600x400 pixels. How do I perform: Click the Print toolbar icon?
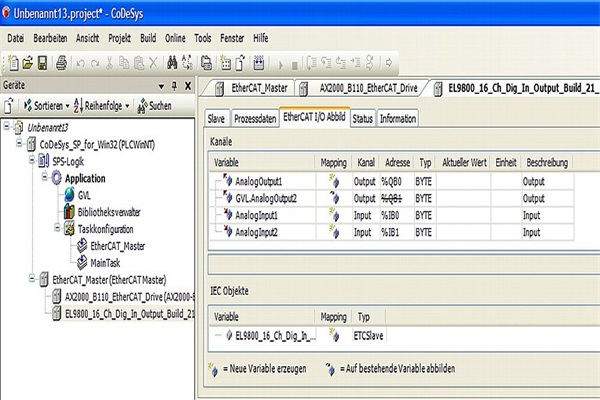pyautogui.click(x=61, y=62)
